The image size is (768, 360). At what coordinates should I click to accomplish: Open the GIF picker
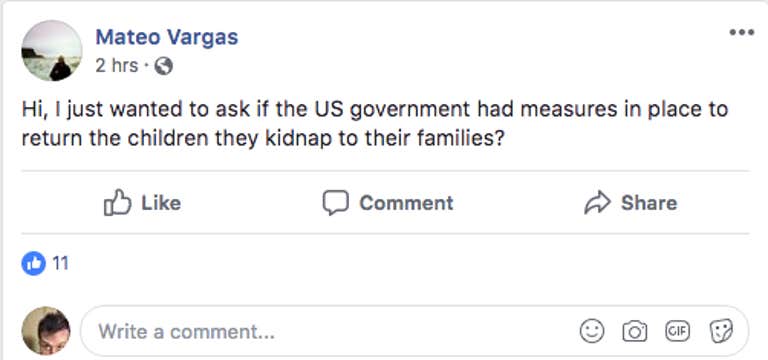click(678, 331)
